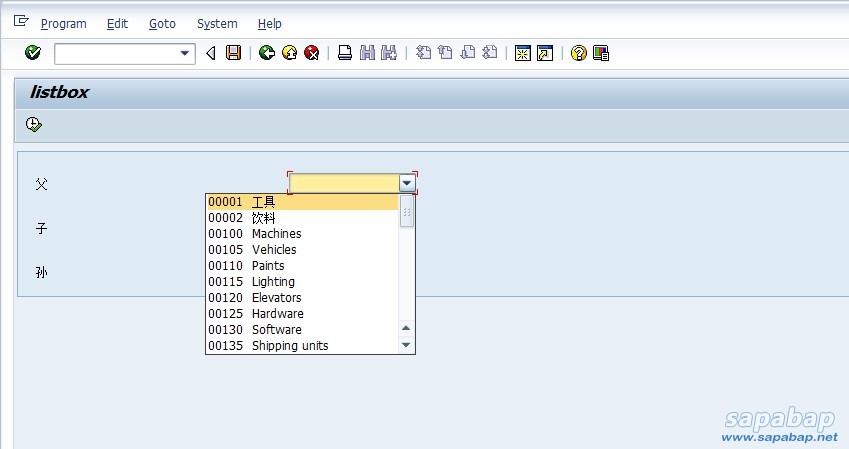Click the Save floppy disk icon
Image resolution: width=849 pixels, height=449 pixels.
pos(233,53)
